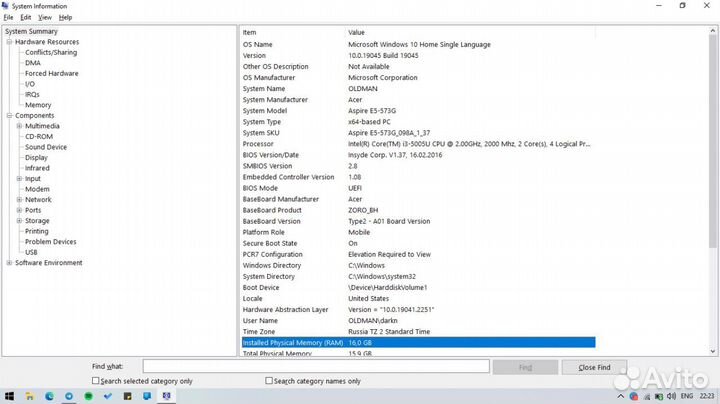The image size is (720, 404).
Task: Select the Secure Boot State row
Action: pyautogui.click(x=418, y=243)
